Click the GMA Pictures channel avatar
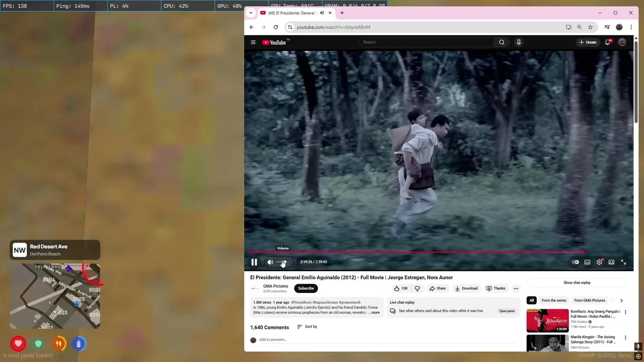The image size is (644, 362). coord(255,288)
